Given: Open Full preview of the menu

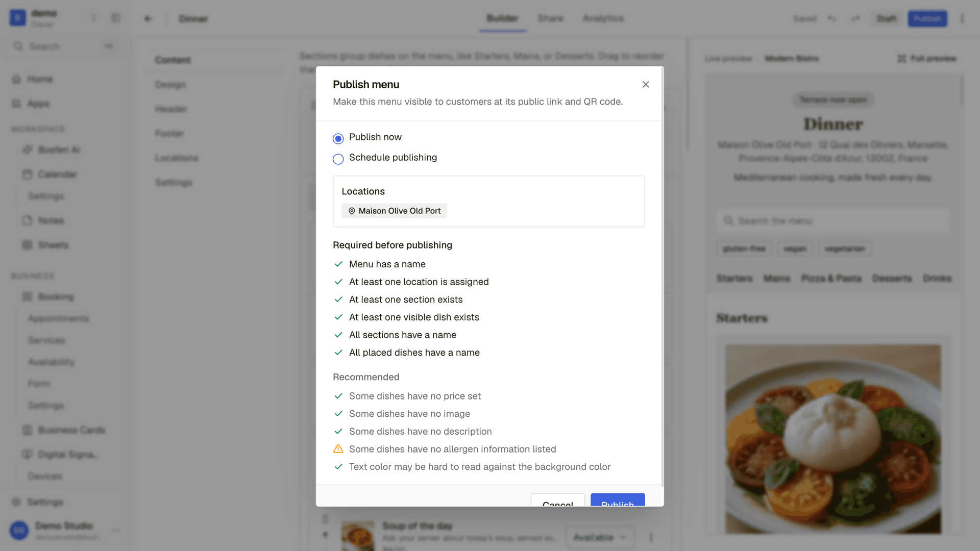Looking at the screenshot, I should (927, 59).
